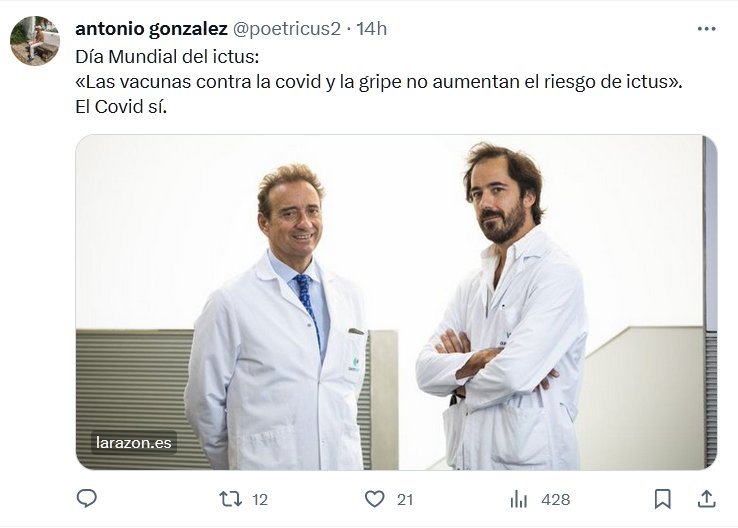Open the larazon.es source label
The image size is (738, 528).
coord(134,442)
